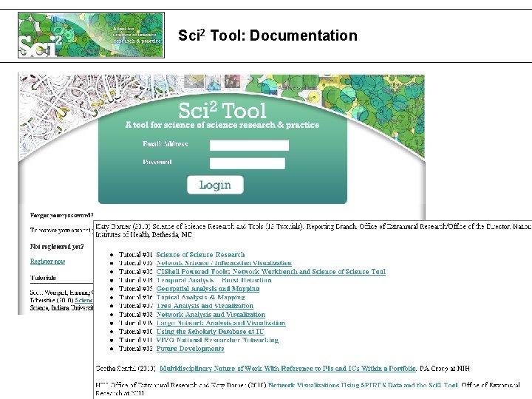
Task: Open Network Science / Information Visualization tutorial link
Action: pos(224,263)
